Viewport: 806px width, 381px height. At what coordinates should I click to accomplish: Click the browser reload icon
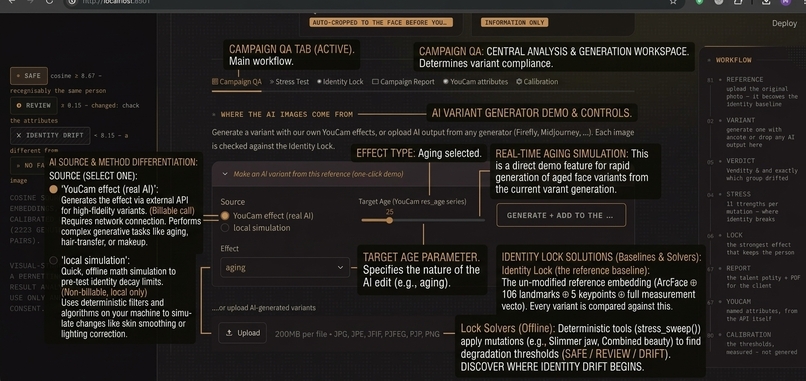(49, 2)
